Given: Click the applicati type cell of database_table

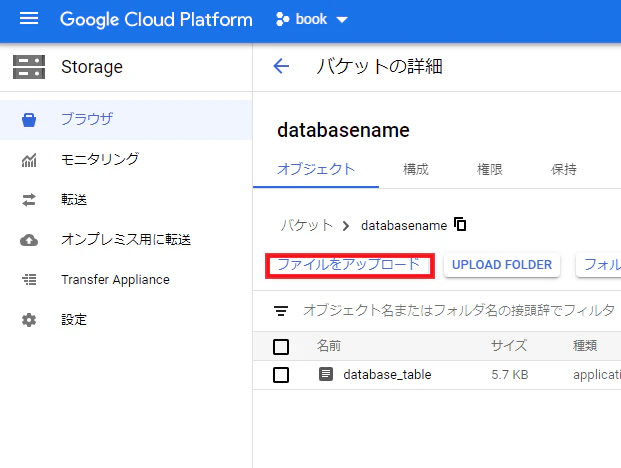Looking at the screenshot, I should [596, 375].
